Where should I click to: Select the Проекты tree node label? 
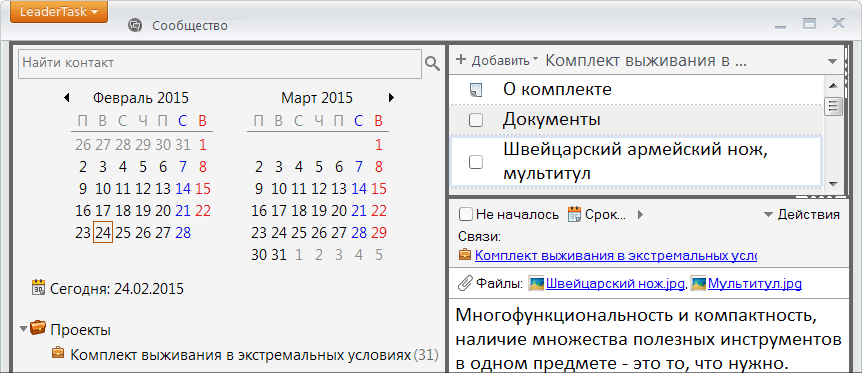point(81,330)
